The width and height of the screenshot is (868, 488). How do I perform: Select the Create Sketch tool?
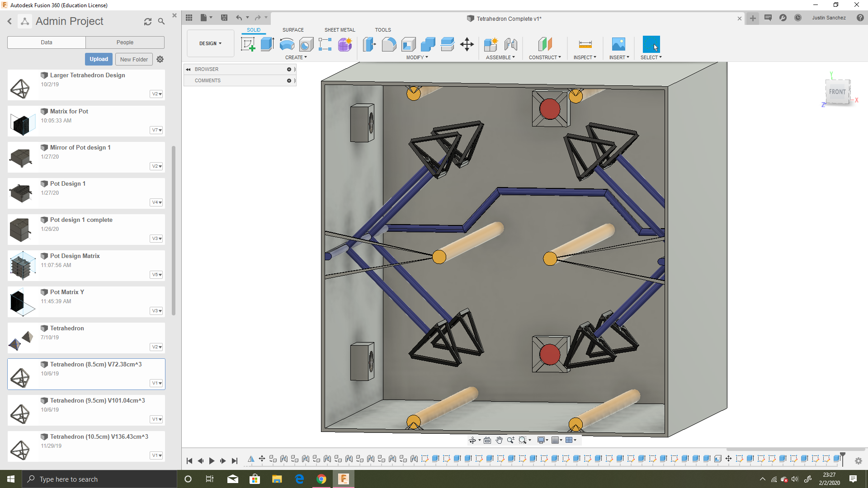pos(248,44)
